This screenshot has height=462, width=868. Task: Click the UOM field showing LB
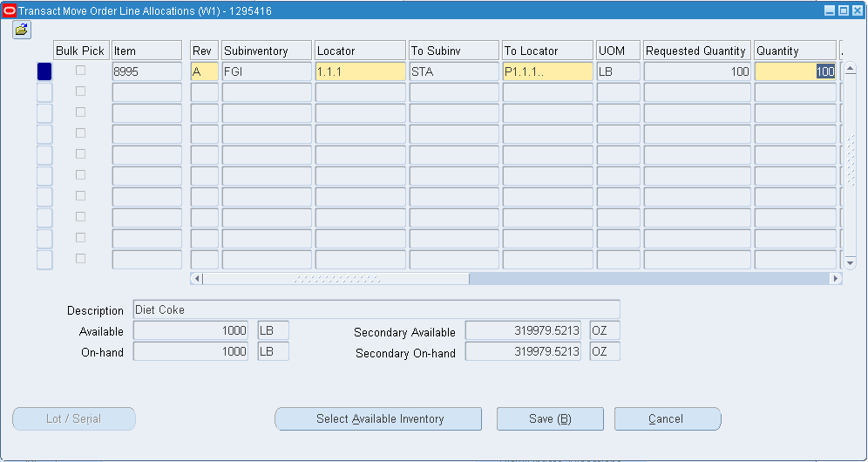pos(619,71)
